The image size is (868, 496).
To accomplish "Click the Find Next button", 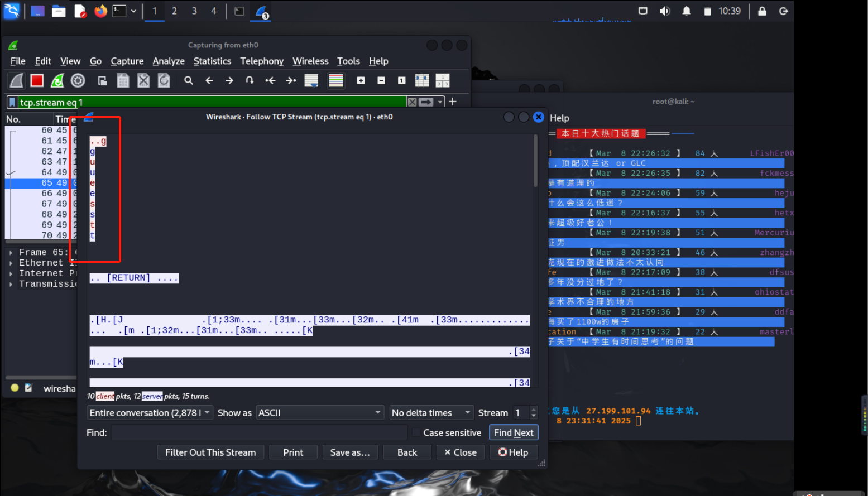I will tap(514, 432).
